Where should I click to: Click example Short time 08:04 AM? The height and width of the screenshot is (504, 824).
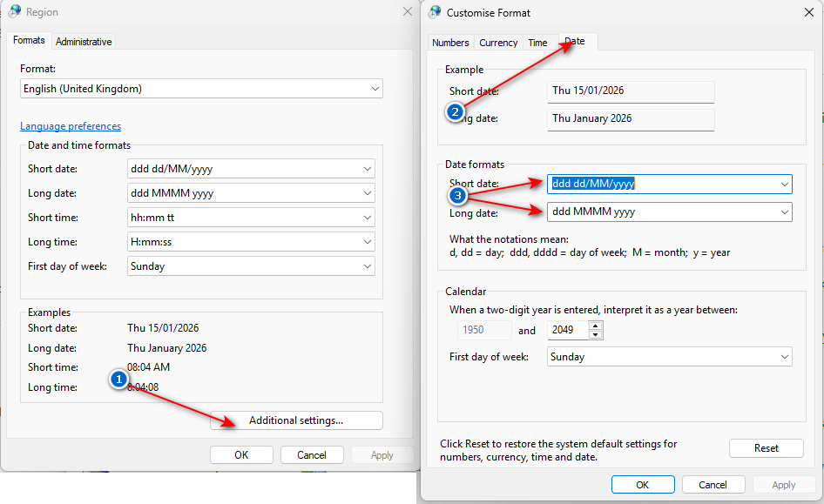pyautogui.click(x=148, y=367)
